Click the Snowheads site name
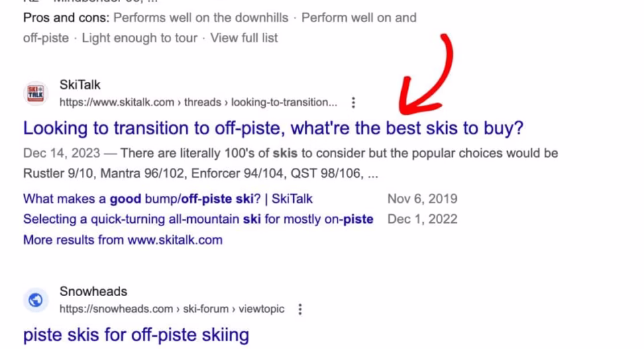Screen dimensions: 644x349 (x=93, y=291)
